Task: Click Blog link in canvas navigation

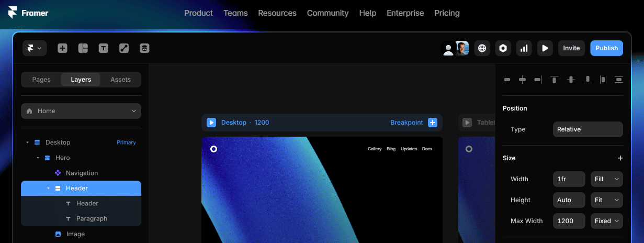Action: click(x=391, y=149)
